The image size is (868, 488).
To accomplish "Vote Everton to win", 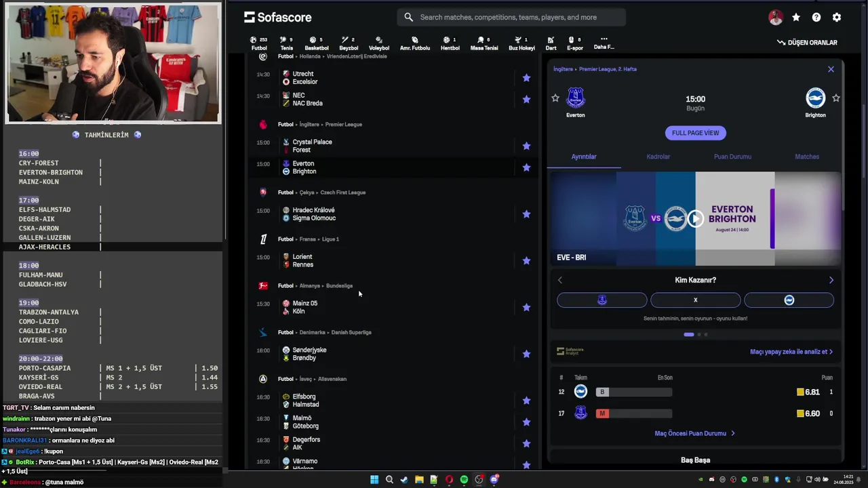I will click(x=601, y=300).
